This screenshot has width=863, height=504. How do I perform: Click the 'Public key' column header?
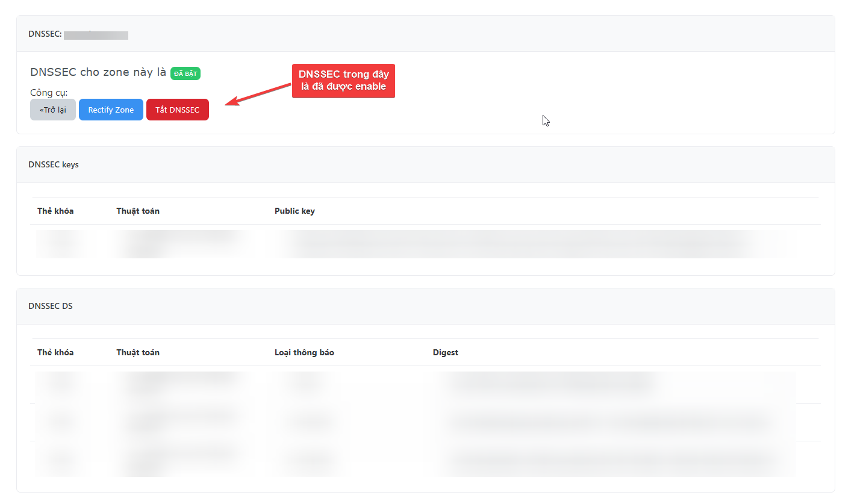[x=294, y=211]
